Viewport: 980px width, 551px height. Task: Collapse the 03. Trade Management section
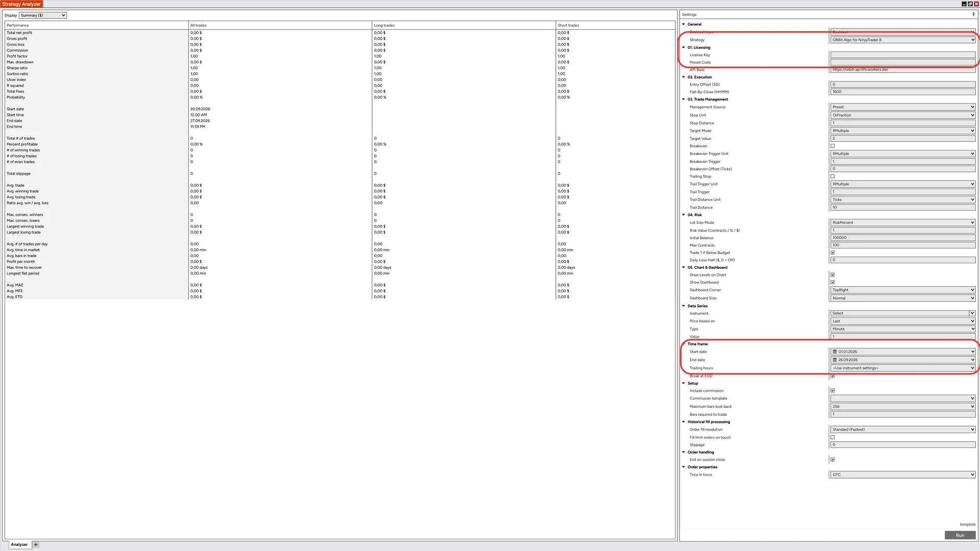(x=683, y=99)
